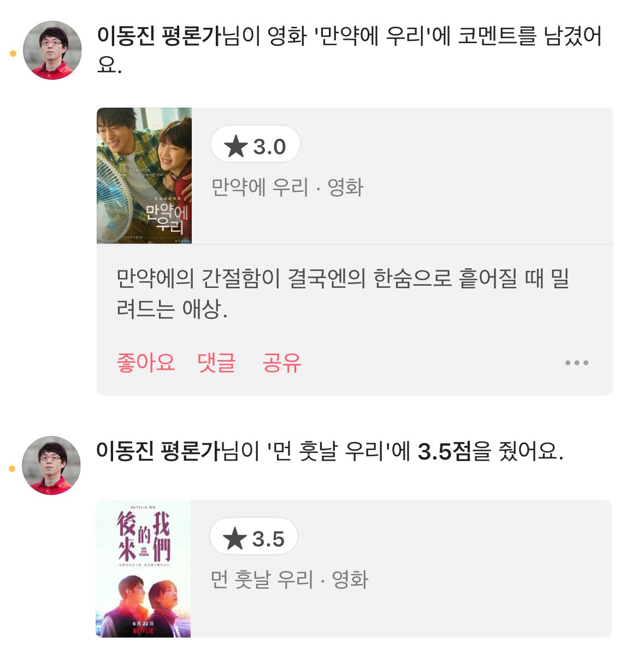Click the 3.0 star rating badge

pyautogui.click(x=256, y=145)
